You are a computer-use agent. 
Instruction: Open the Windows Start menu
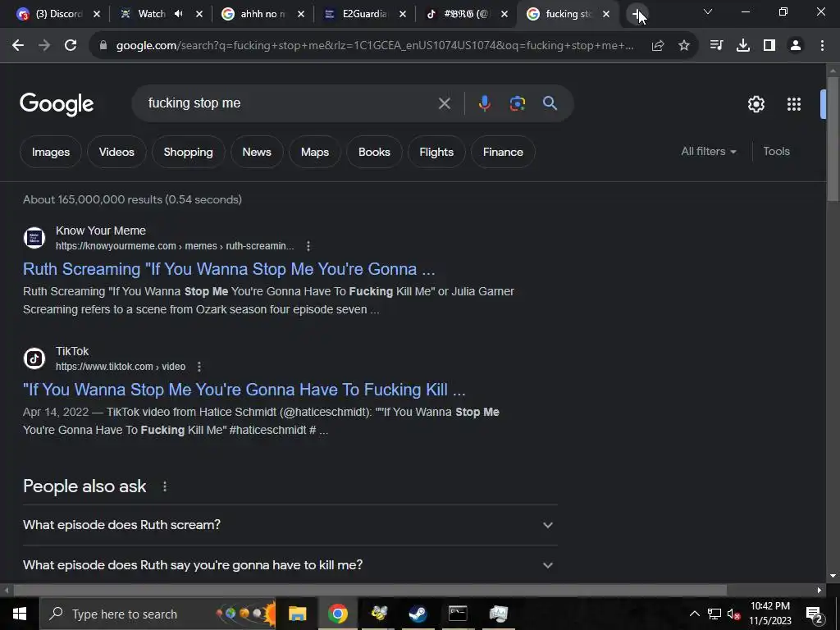click(20, 614)
